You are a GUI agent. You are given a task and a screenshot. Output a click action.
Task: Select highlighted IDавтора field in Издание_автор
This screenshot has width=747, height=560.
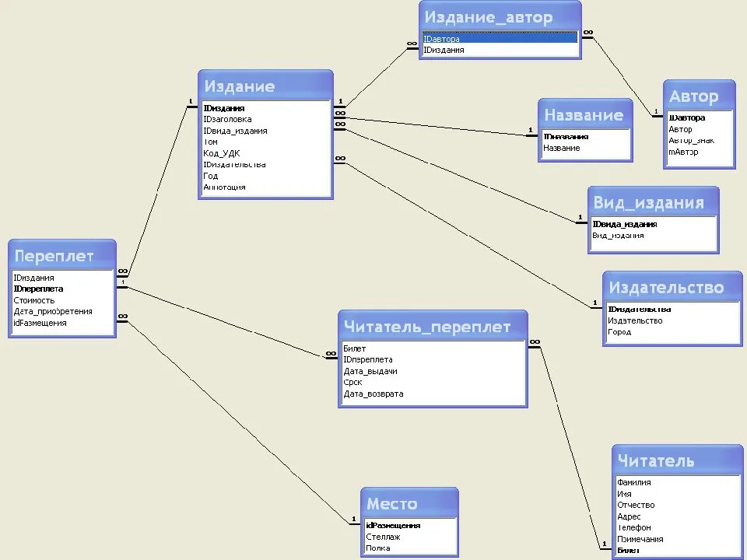(500, 39)
